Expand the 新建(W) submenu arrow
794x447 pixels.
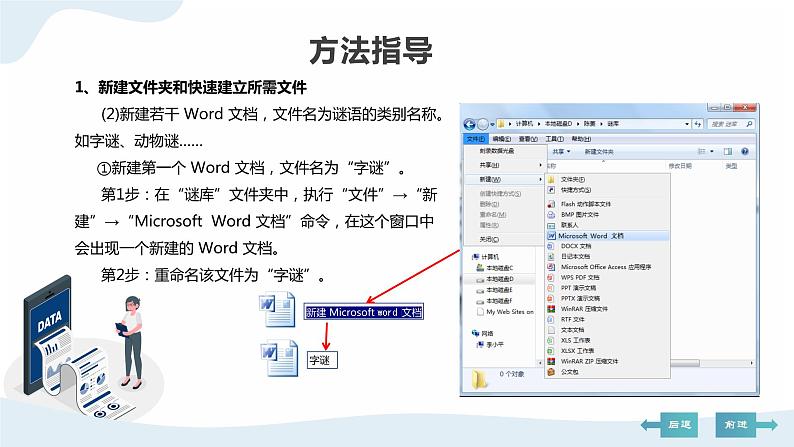click(541, 180)
